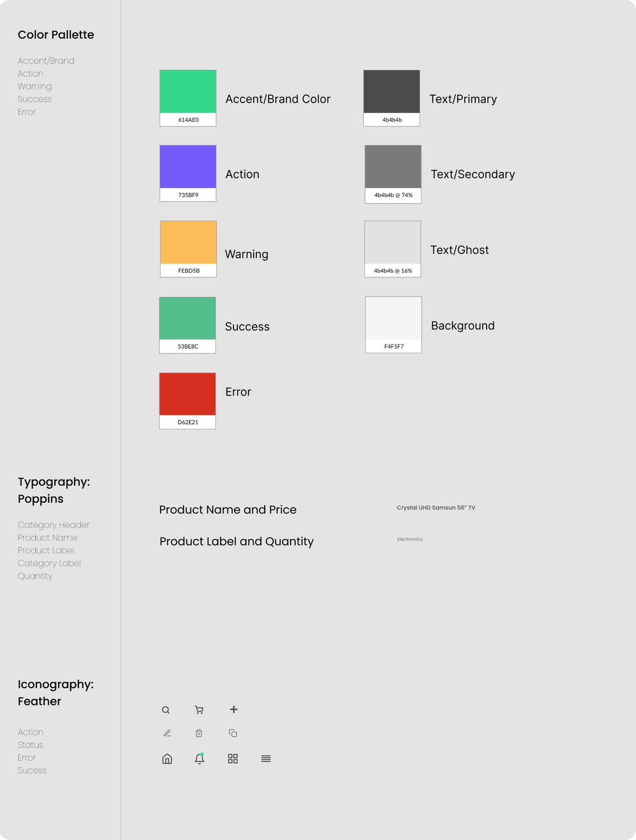Image resolution: width=636 pixels, height=840 pixels.
Task: Choose the orange Warning swatch FEBD5B
Action: click(x=189, y=242)
